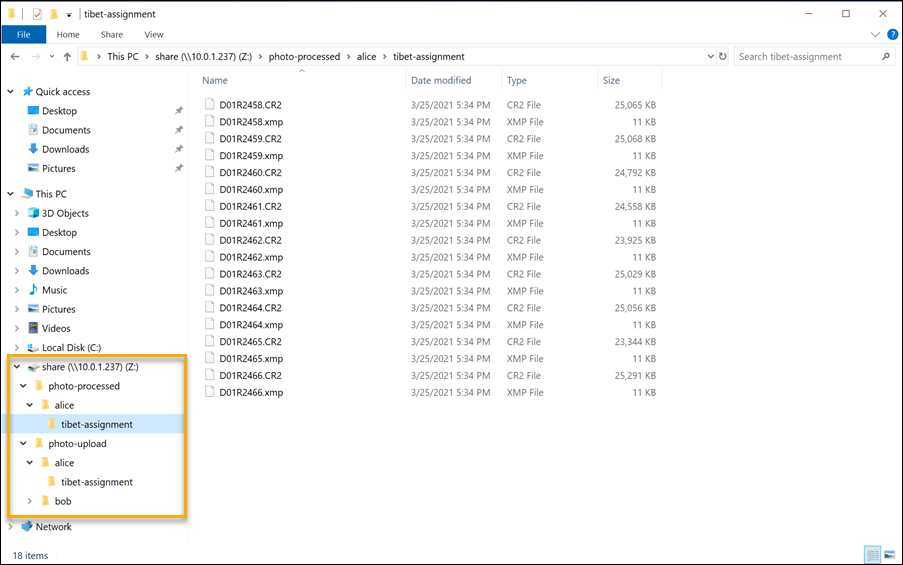The image size is (903, 565).
Task: Select the bob folder
Action: 63,501
